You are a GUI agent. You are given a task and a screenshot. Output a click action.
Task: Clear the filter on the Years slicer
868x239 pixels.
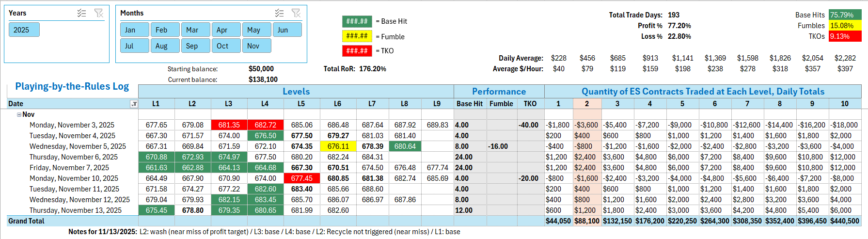tap(99, 13)
